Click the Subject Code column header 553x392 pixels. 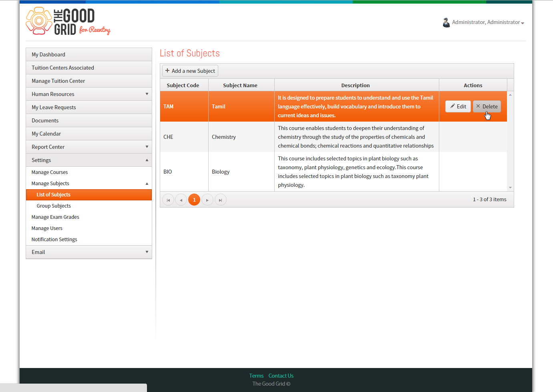[x=184, y=85]
